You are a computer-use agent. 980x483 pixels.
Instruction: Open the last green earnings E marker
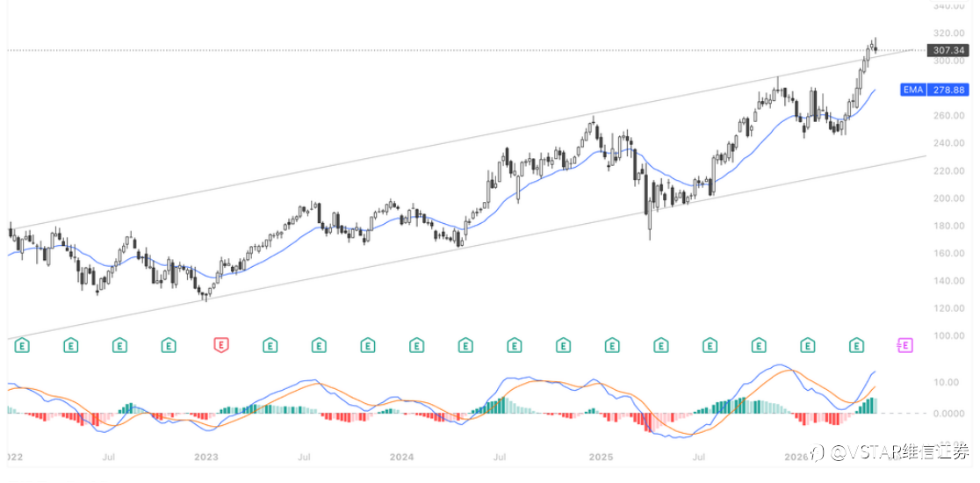(857, 343)
